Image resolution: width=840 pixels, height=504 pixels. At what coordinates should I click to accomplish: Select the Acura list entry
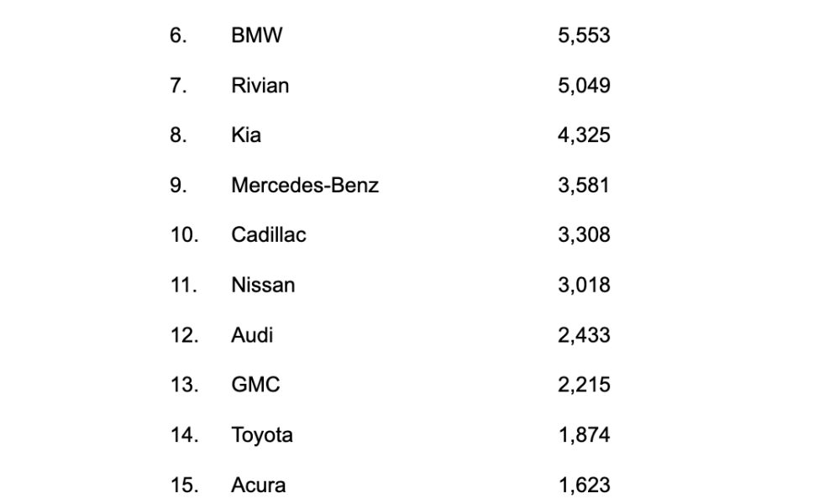click(x=258, y=486)
